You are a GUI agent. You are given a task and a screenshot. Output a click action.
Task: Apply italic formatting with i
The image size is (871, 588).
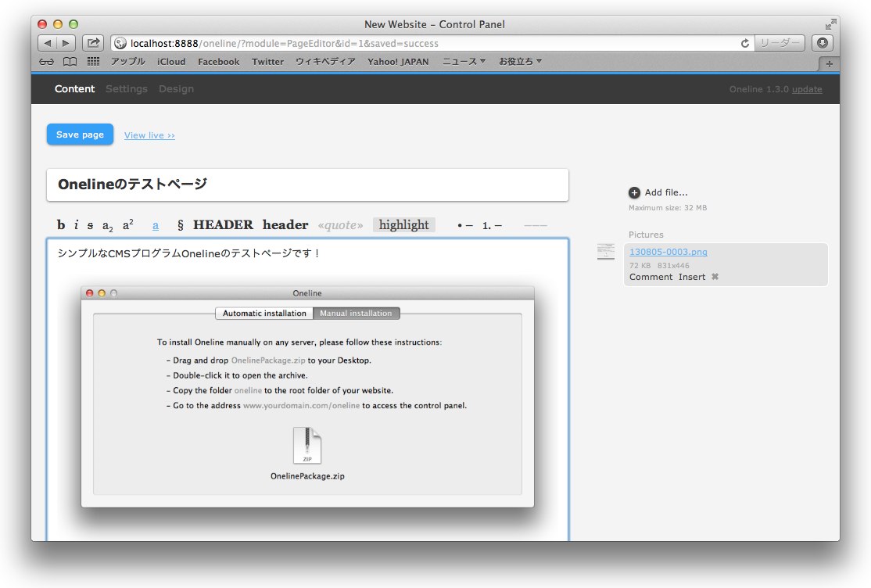coord(76,224)
